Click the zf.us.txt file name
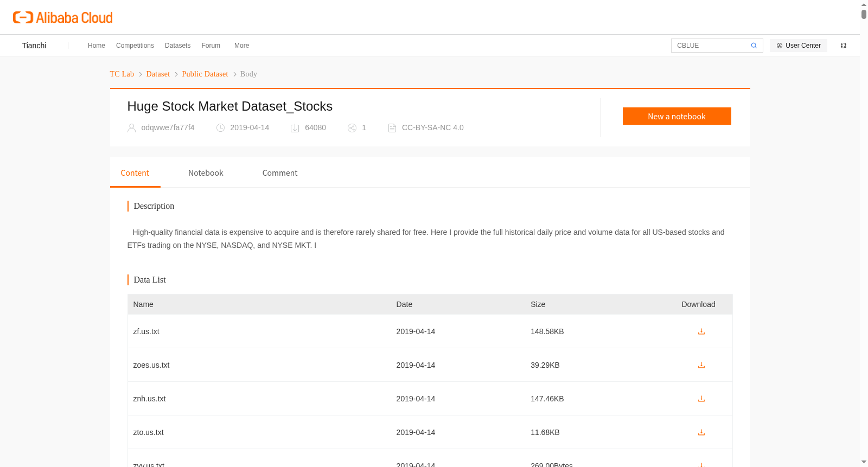This screenshot has width=868, height=467. (x=146, y=331)
